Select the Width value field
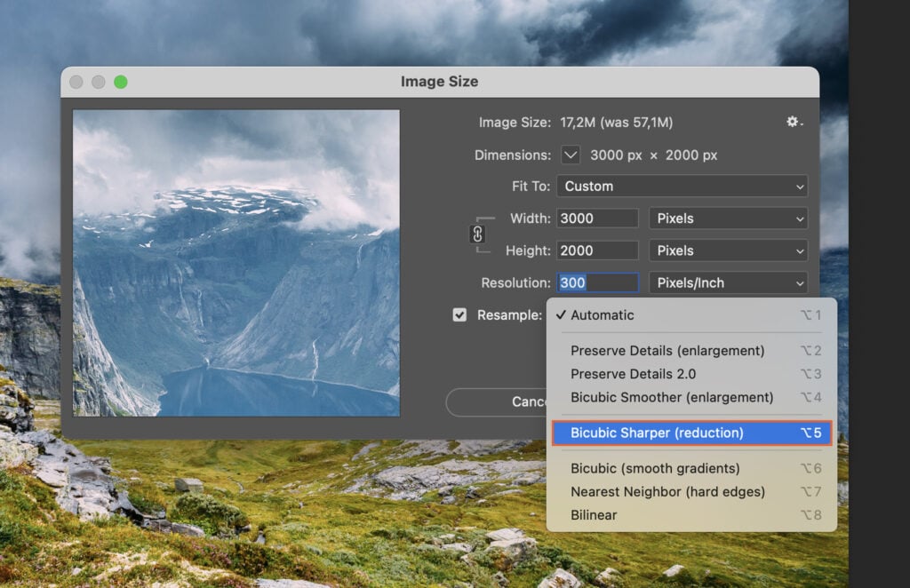910x588 pixels. 595,218
